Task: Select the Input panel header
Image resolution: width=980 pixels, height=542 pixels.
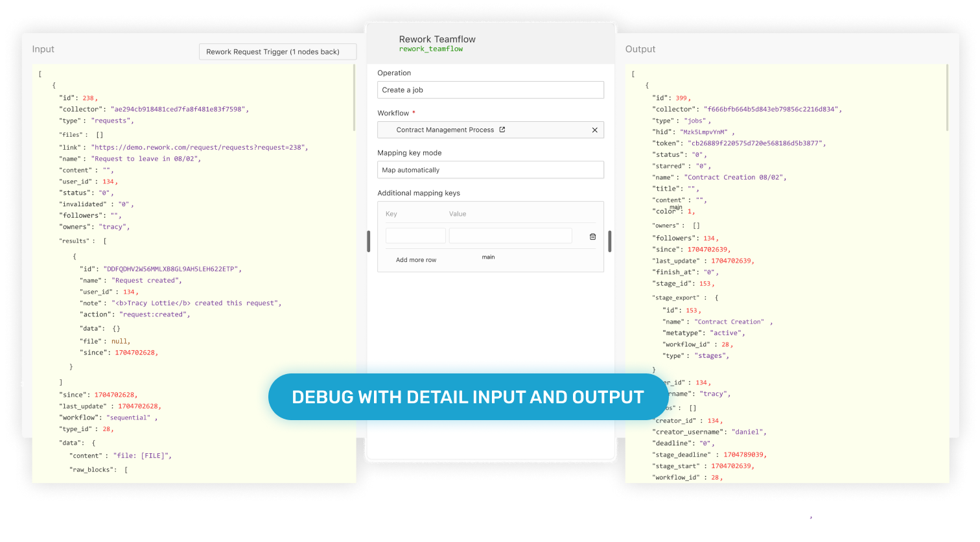Action: click(x=43, y=49)
